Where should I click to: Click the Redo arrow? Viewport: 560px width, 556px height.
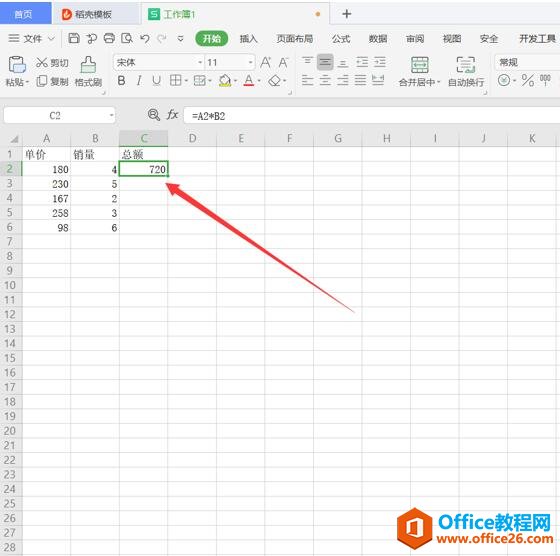[x=162, y=38]
